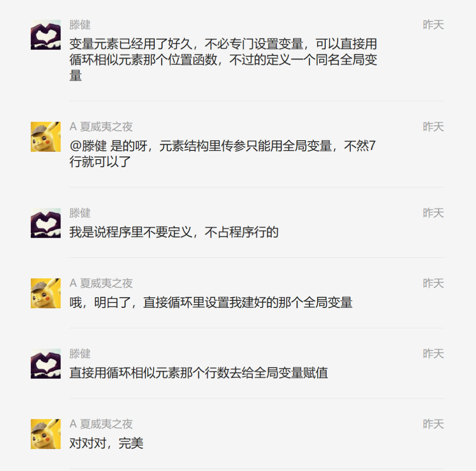The image size is (476, 471).
Task: Select the message @滕健 是的呀
Action: [x=223, y=153]
